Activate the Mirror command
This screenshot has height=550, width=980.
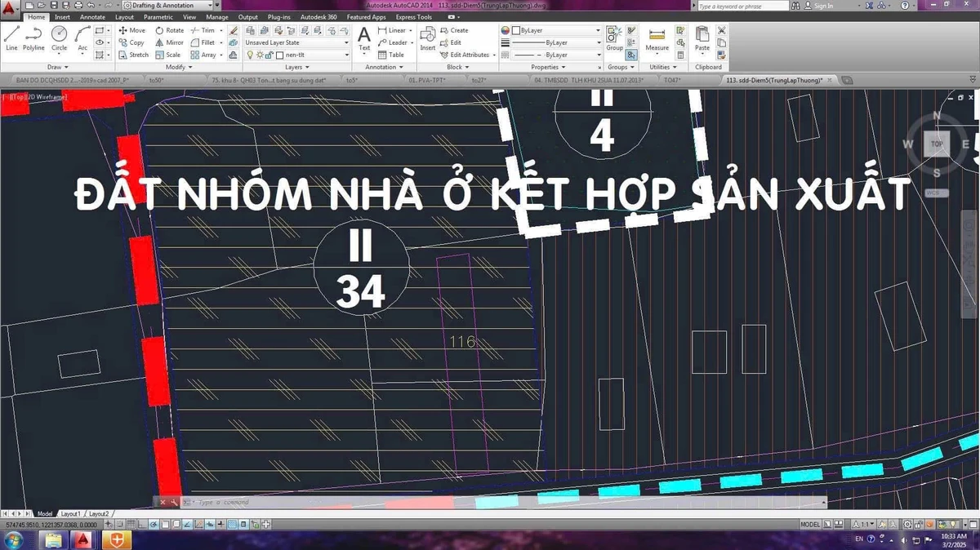tap(169, 42)
